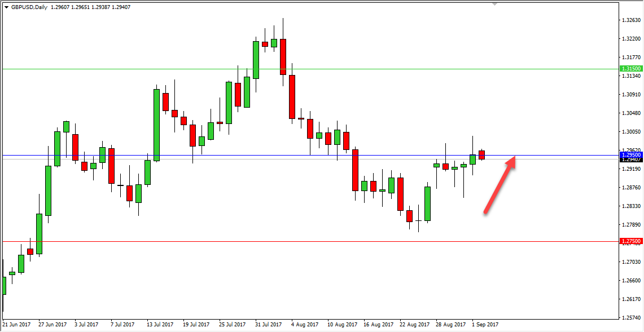Click the 27 Jun 2017 date label
Screen dimensions: 644x332
click(x=52, y=325)
